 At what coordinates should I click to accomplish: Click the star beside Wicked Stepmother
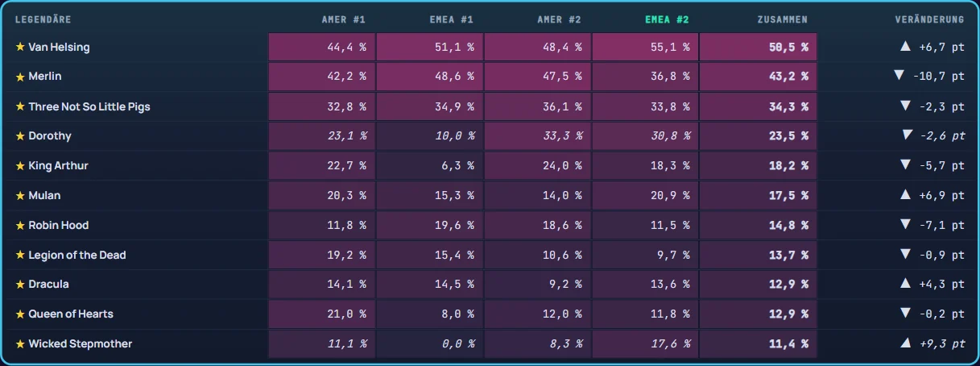tap(20, 343)
